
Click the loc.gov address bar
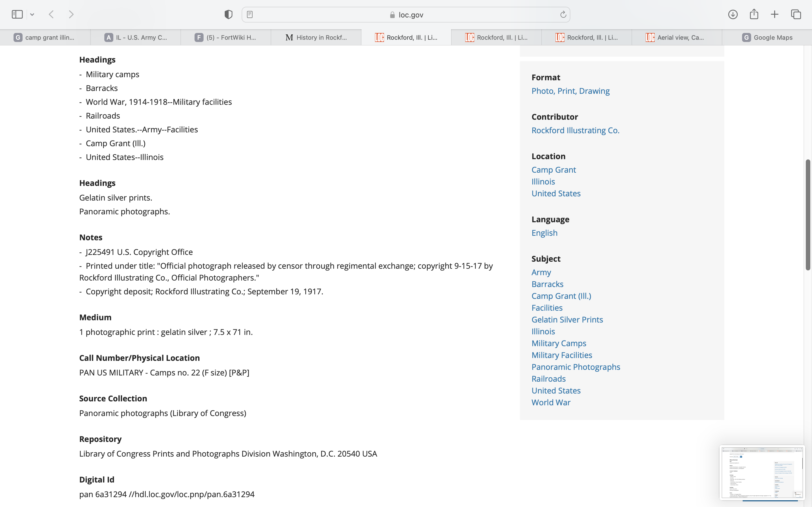(x=406, y=15)
